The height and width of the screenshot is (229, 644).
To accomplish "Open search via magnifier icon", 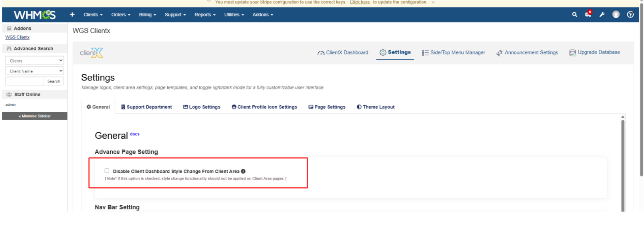I will pyautogui.click(x=574, y=15).
